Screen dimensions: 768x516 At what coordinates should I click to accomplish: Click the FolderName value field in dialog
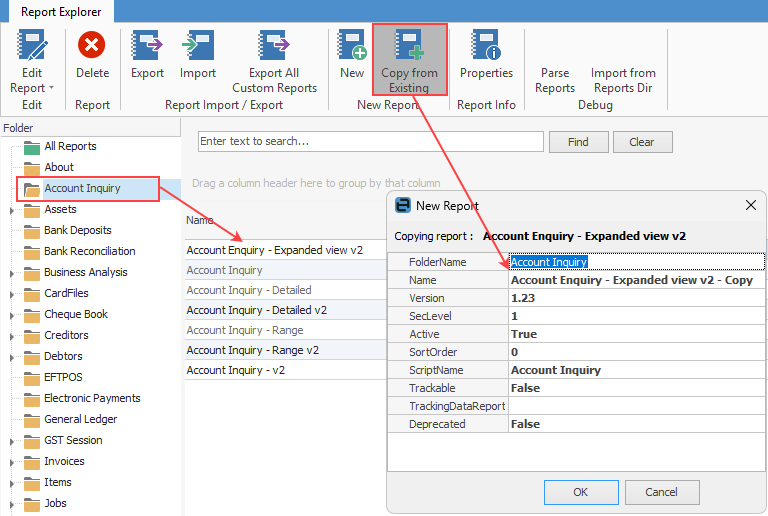tap(637, 262)
